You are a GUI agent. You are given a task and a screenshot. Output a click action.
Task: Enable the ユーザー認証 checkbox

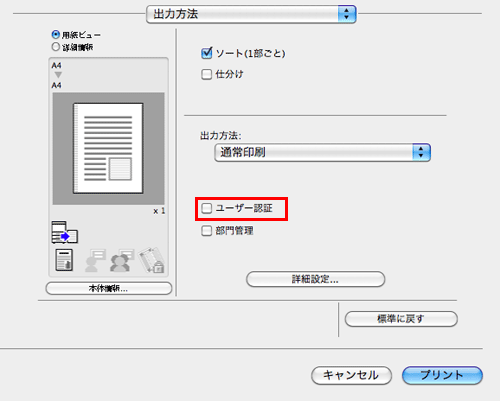click(207, 208)
